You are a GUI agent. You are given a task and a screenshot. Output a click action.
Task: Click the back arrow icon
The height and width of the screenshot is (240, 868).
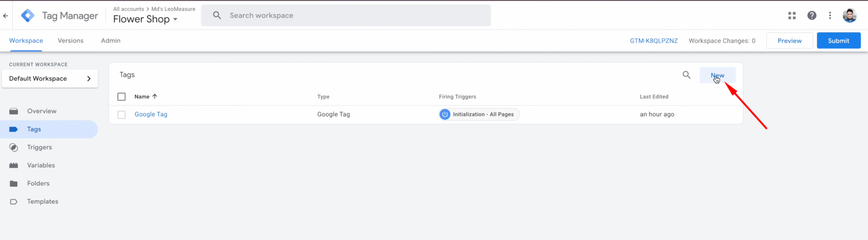(6, 16)
